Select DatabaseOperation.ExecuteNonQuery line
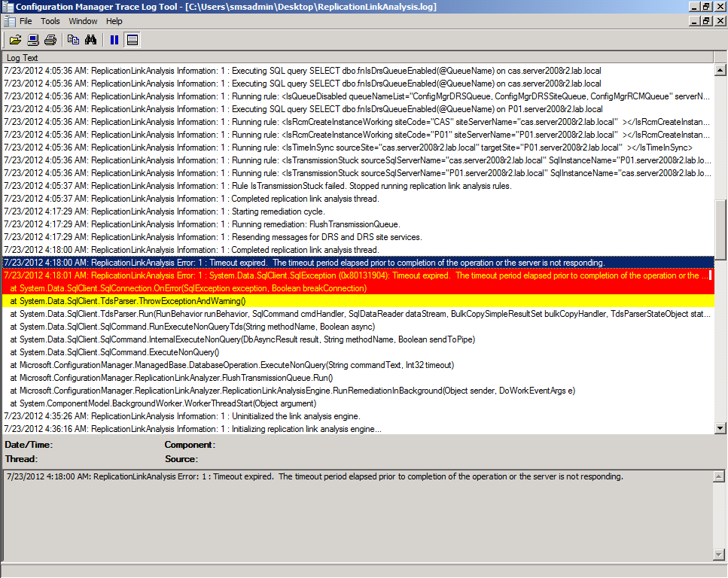728x578 pixels. (358, 365)
